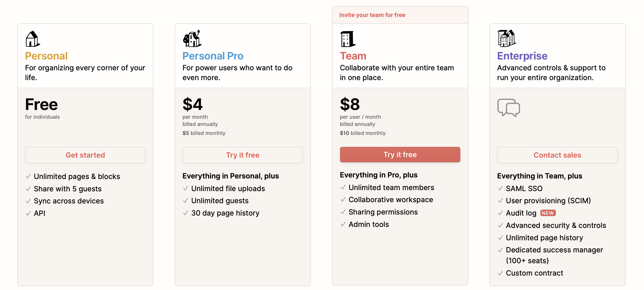Click the NEW badge beside Audit log

click(548, 213)
